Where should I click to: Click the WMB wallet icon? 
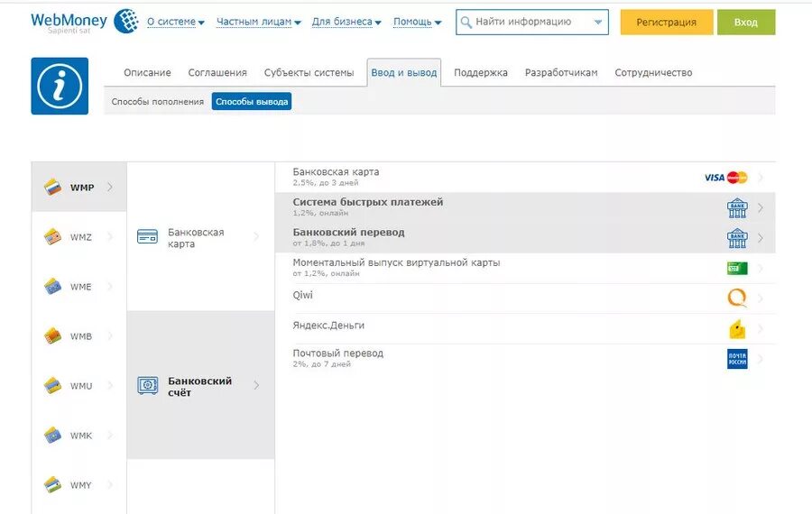tap(53, 336)
